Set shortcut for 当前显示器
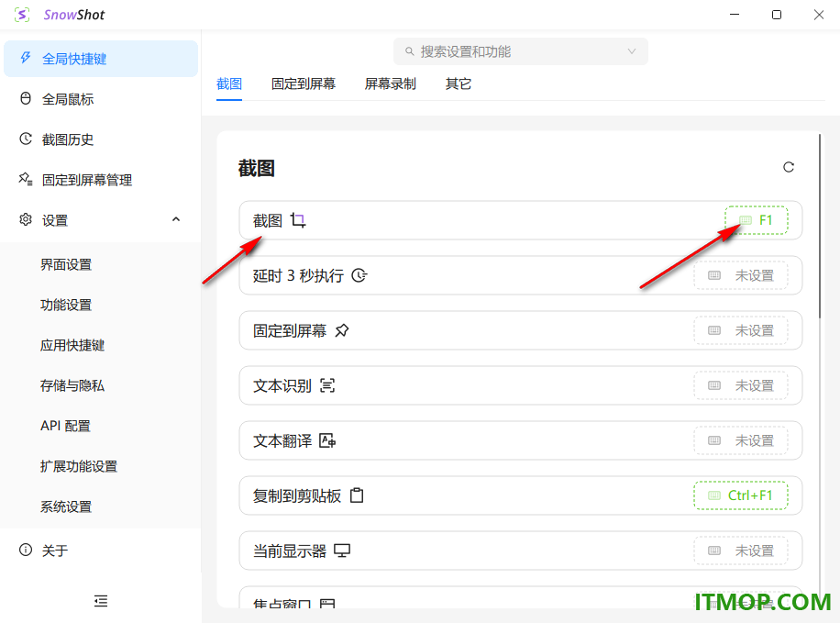The height and width of the screenshot is (623, 840). point(741,551)
